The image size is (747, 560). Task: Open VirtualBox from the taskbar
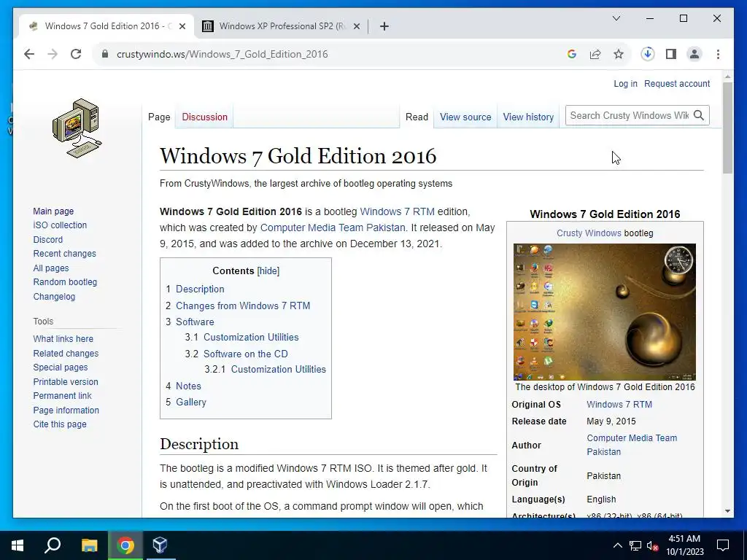click(x=160, y=545)
